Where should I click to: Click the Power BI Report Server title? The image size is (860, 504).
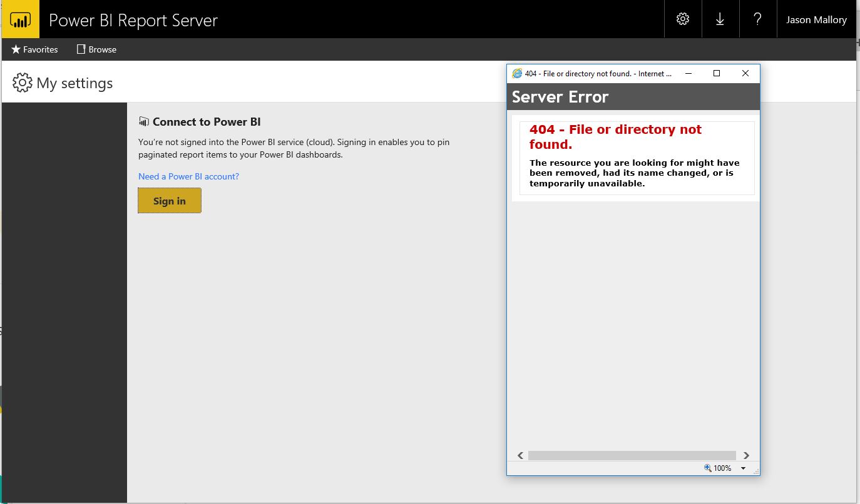133,20
